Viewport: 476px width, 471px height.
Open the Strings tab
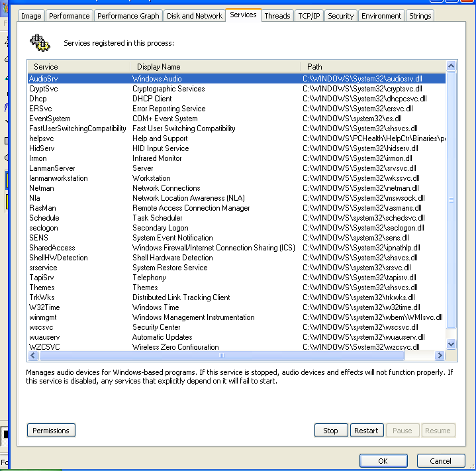click(x=420, y=16)
